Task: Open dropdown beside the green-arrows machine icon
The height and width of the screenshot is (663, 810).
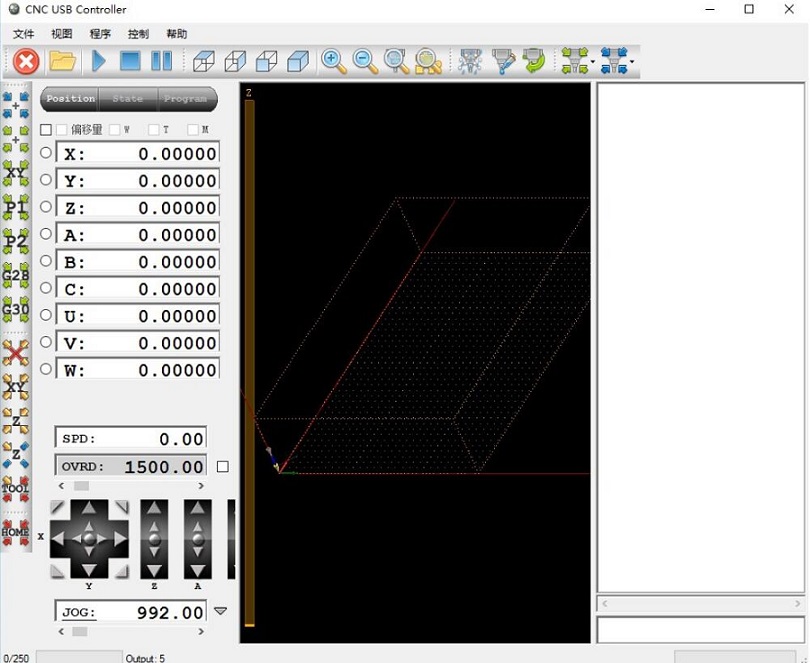Action: point(593,62)
